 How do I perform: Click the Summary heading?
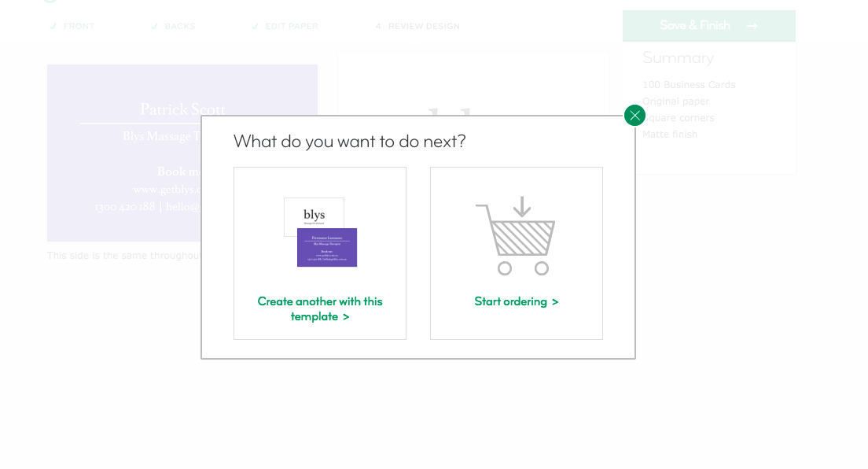tap(678, 58)
